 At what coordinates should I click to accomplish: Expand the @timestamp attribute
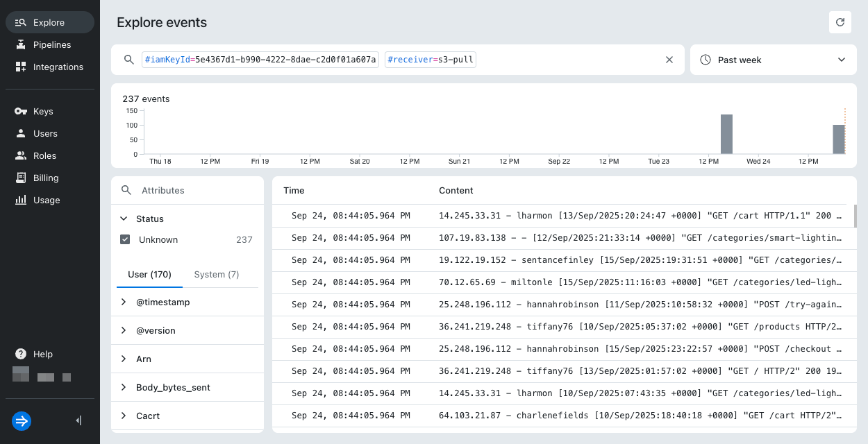tap(124, 302)
